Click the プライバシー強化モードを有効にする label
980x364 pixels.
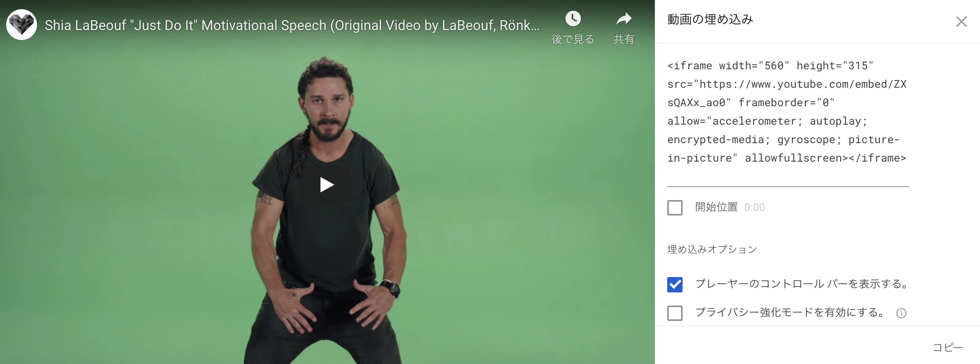click(x=791, y=312)
